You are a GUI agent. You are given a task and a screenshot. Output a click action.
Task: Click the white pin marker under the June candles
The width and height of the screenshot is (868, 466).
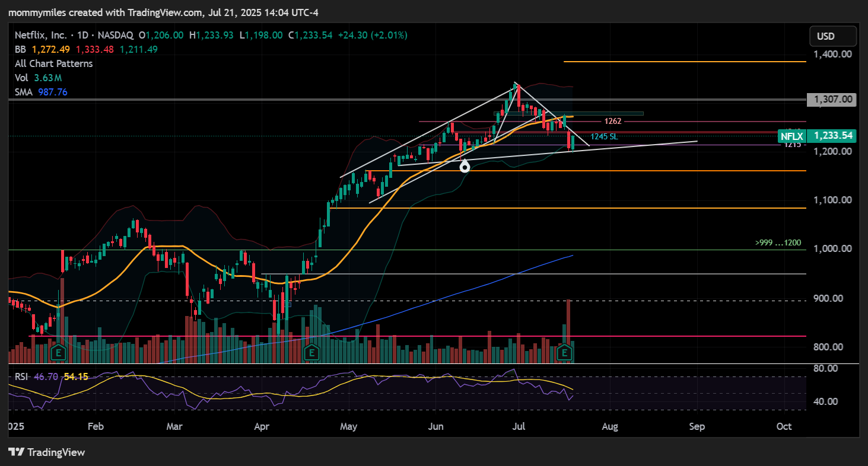465,167
